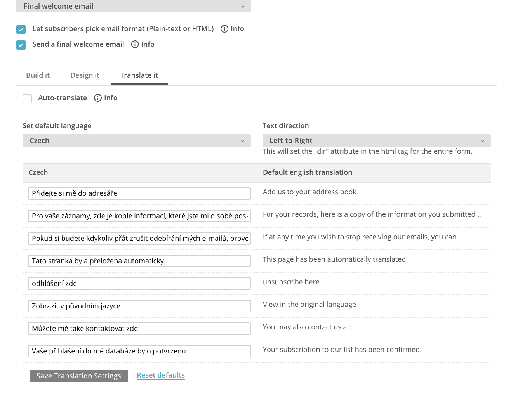Click the 'Text direction' label
This screenshot has width=532, height=397.
286,126
